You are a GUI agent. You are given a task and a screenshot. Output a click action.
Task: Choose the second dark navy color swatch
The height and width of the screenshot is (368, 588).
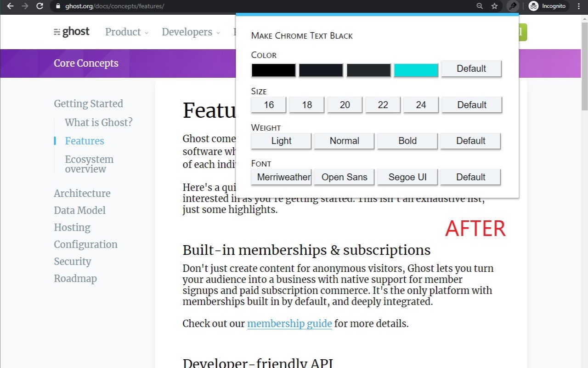click(321, 70)
